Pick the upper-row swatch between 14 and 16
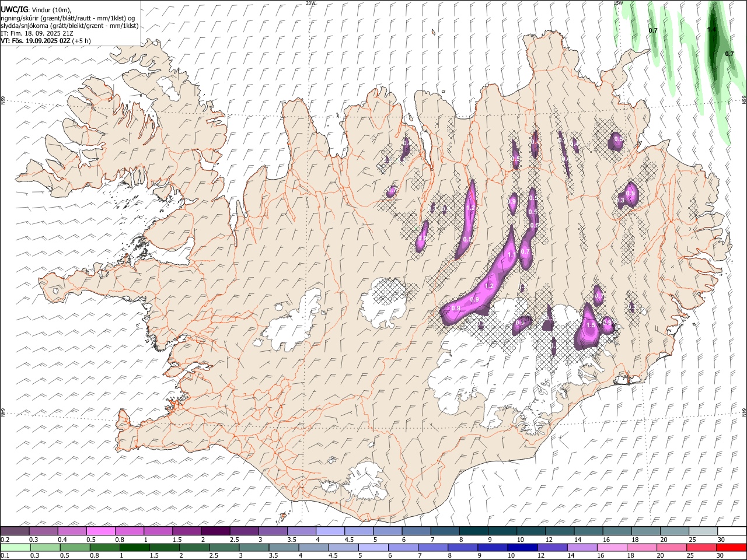The image size is (747, 560). 588,531
